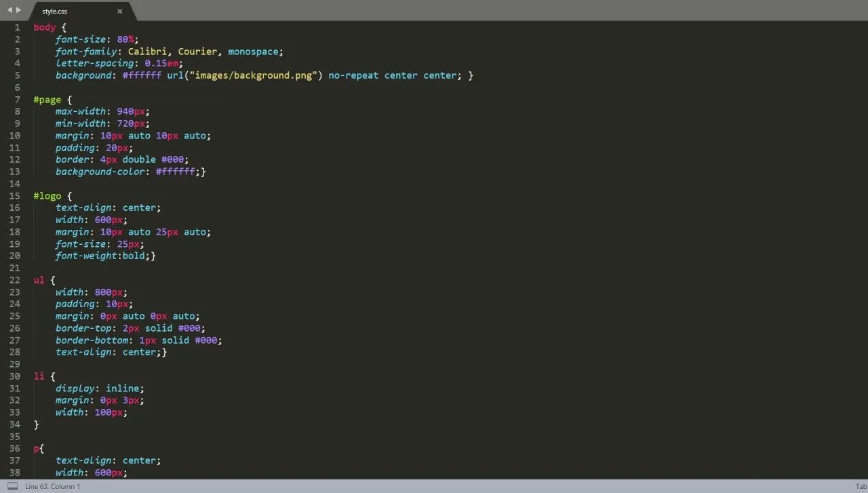Select the style.css tab

click(54, 11)
